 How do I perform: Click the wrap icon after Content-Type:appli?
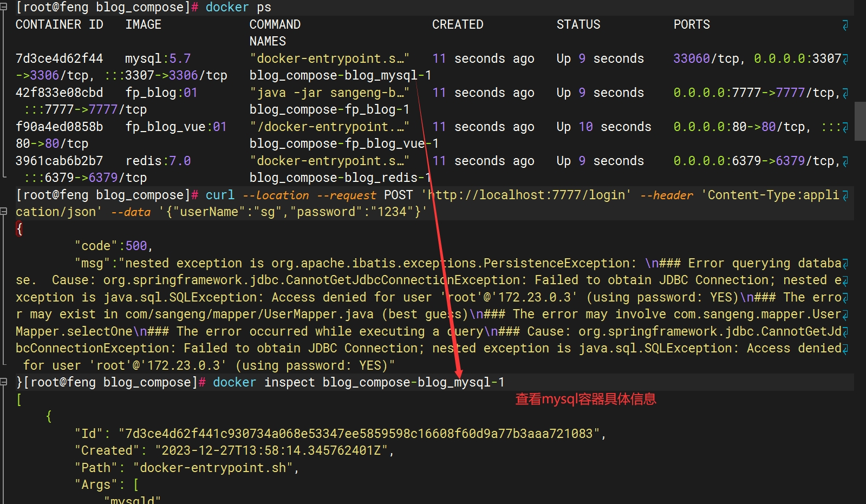click(845, 195)
